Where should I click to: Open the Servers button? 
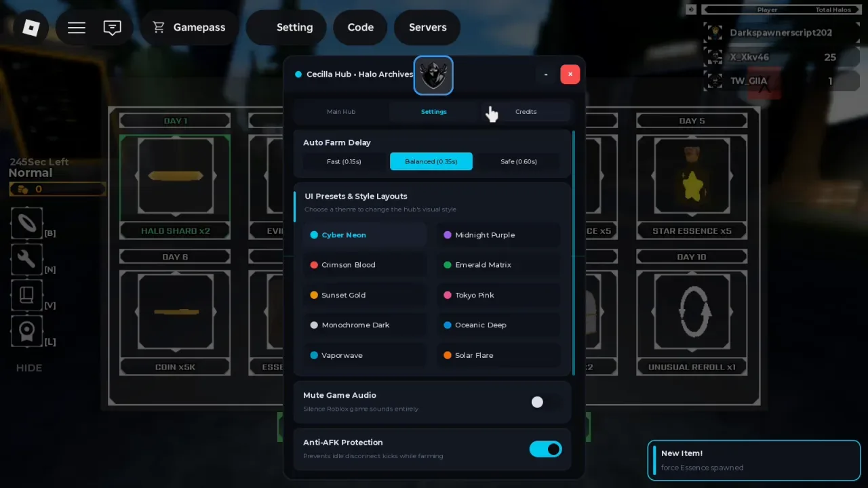[x=428, y=27]
